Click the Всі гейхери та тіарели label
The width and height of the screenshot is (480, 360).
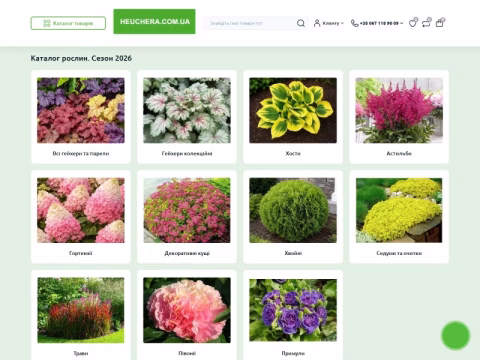click(x=81, y=153)
